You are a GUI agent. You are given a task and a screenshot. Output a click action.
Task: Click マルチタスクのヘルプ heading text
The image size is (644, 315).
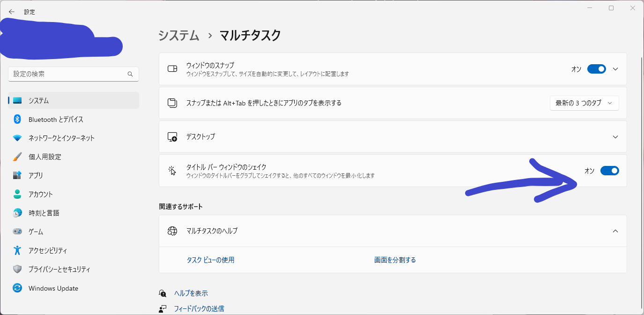coord(212,231)
